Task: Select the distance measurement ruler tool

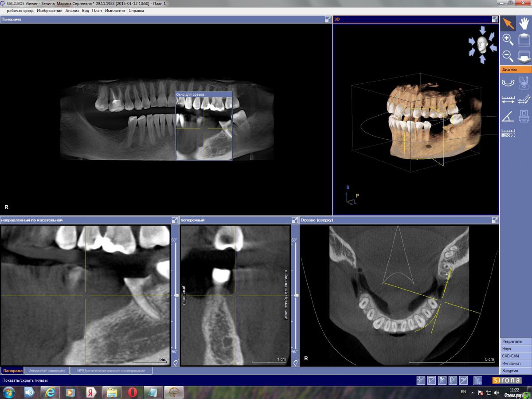Action: pyautogui.click(x=508, y=99)
